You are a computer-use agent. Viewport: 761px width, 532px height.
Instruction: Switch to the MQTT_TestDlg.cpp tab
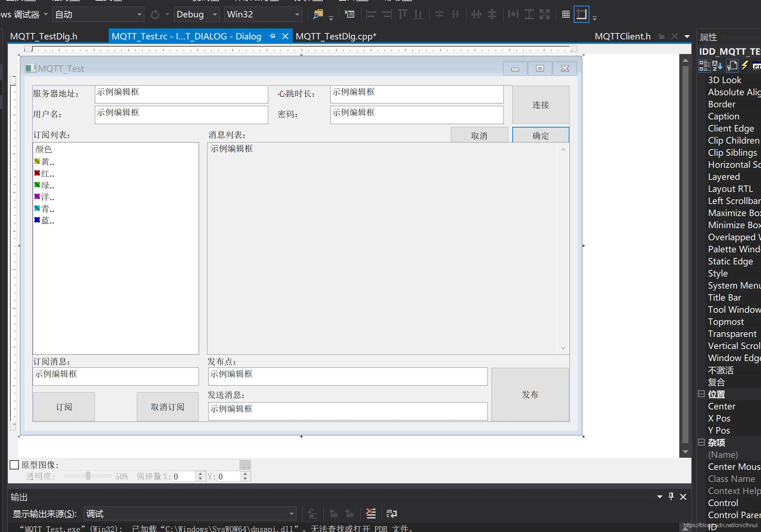tap(335, 36)
